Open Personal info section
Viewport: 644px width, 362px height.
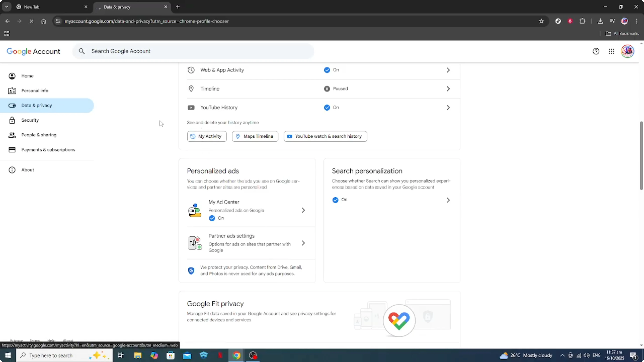47,91
